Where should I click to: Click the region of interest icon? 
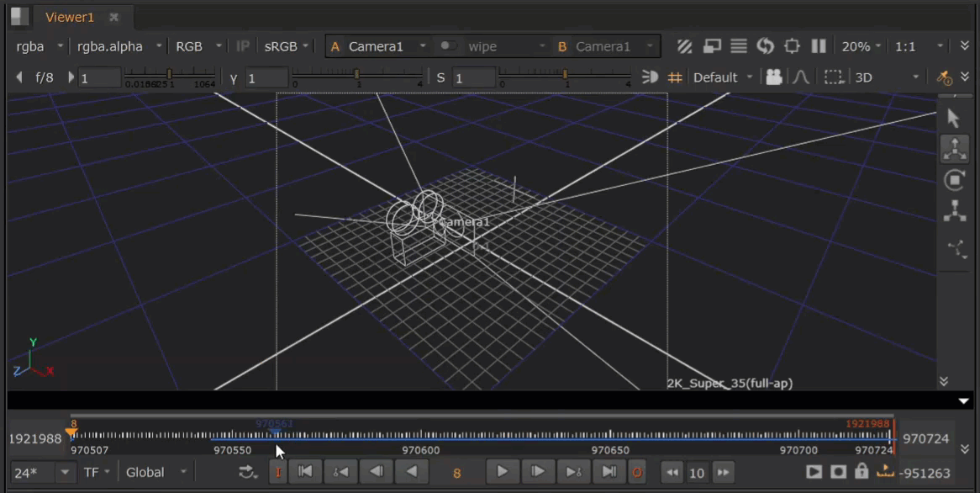833,77
